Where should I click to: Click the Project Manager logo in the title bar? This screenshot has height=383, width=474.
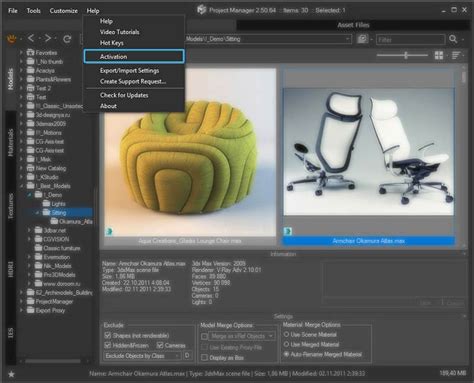pyautogui.click(x=201, y=10)
